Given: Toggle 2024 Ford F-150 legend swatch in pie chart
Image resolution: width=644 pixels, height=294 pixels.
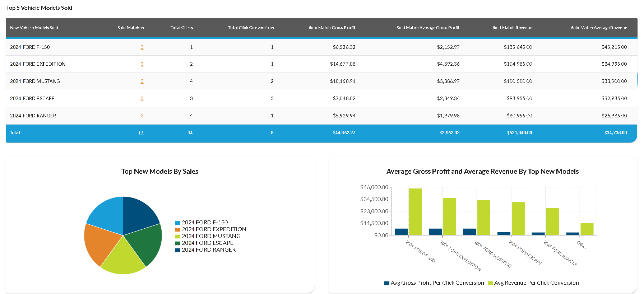Looking at the screenshot, I should pos(177,223).
